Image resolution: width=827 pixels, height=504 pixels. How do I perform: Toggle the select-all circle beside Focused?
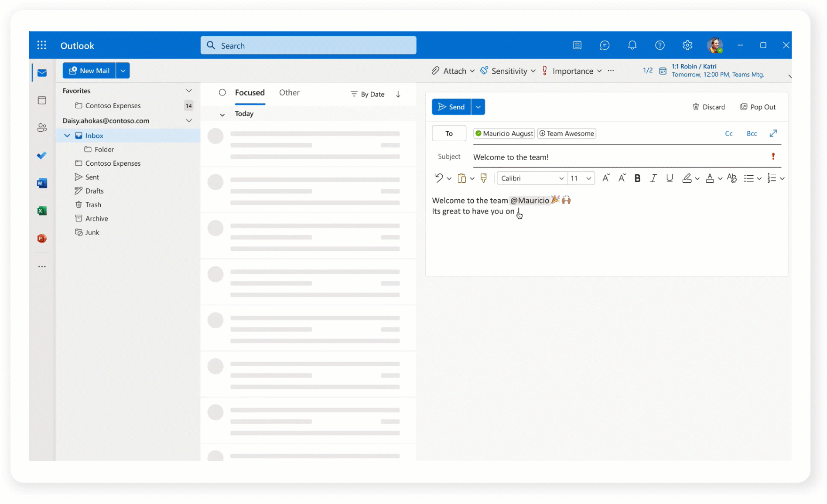(222, 93)
